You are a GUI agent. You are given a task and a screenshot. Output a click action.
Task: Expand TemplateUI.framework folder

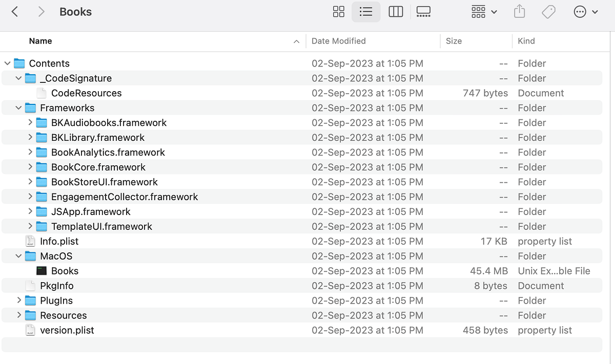30,226
